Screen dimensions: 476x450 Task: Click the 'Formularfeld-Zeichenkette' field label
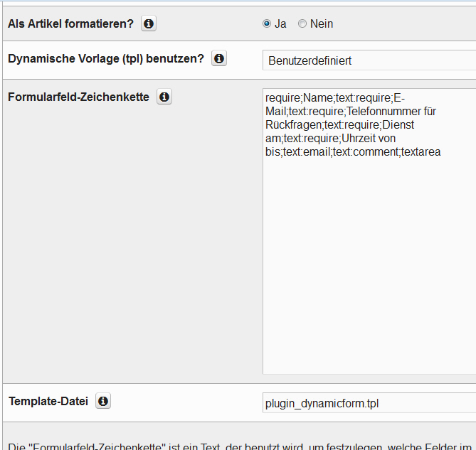tap(79, 97)
